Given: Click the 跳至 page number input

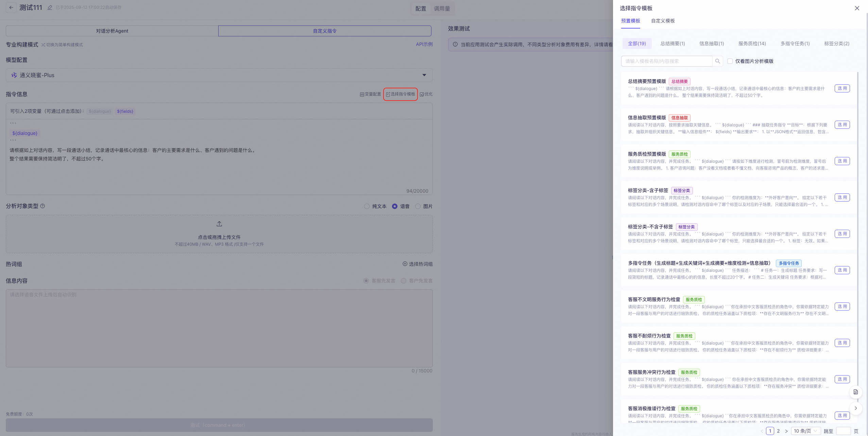Looking at the screenshot, I should point(843,431).
